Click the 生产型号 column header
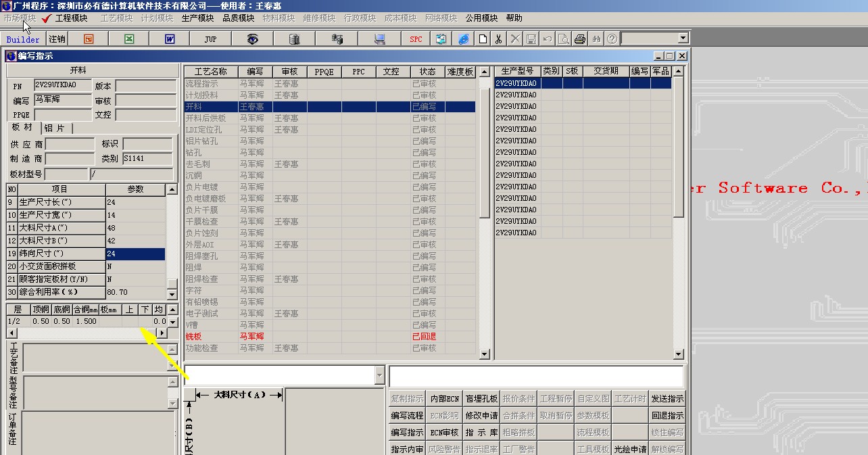Image resolution: width=868 pixels, height=455 pixels. [x=518, y=71]
